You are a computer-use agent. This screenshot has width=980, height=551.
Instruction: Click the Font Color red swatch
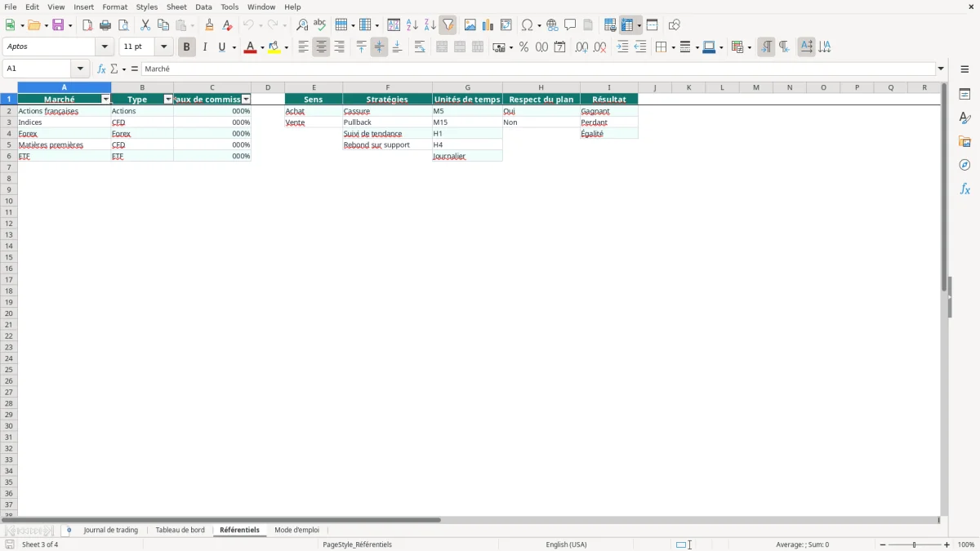(249, 47)
